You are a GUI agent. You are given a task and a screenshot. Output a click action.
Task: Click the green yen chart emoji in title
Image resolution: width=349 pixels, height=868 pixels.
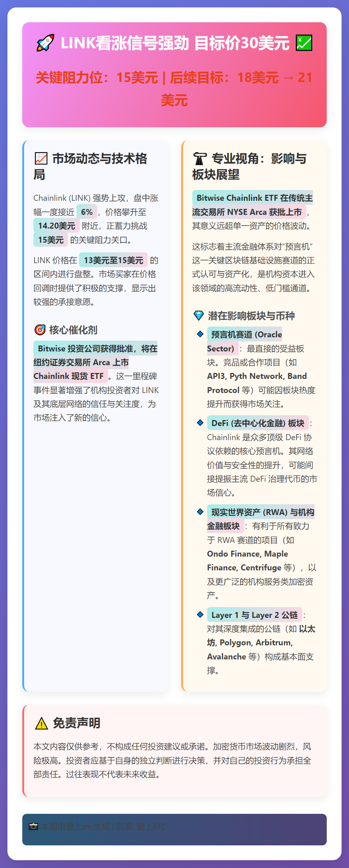pyautogui.click(x=304, y=43)
